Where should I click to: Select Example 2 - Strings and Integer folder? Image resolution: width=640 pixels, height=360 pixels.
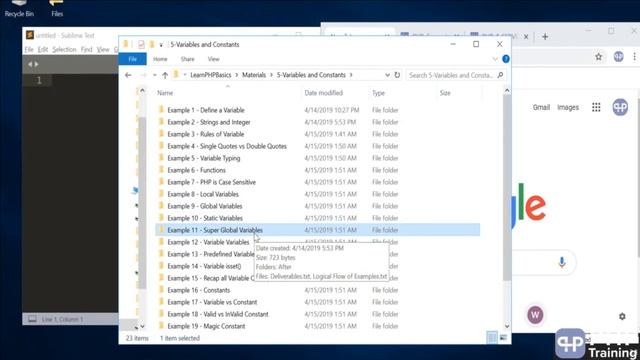click(x=209, y=122)
